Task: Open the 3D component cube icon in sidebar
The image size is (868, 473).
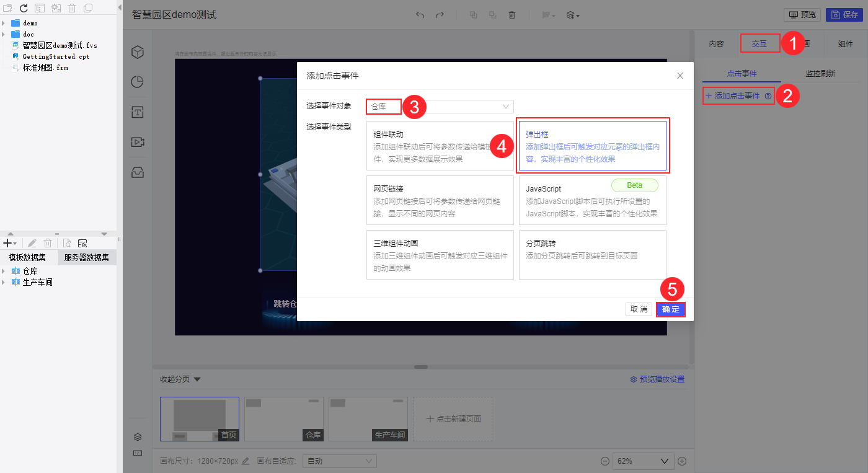Action: tap(138, 53)
